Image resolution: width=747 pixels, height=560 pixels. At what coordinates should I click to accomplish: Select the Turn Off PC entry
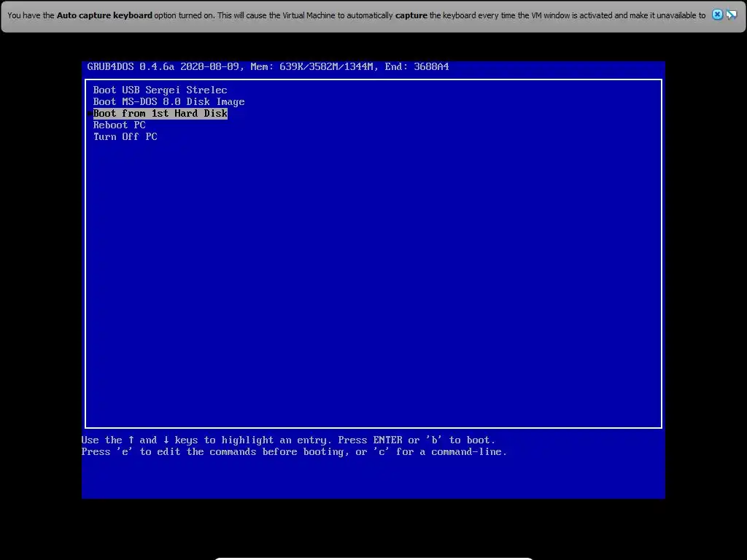(125, 136)
